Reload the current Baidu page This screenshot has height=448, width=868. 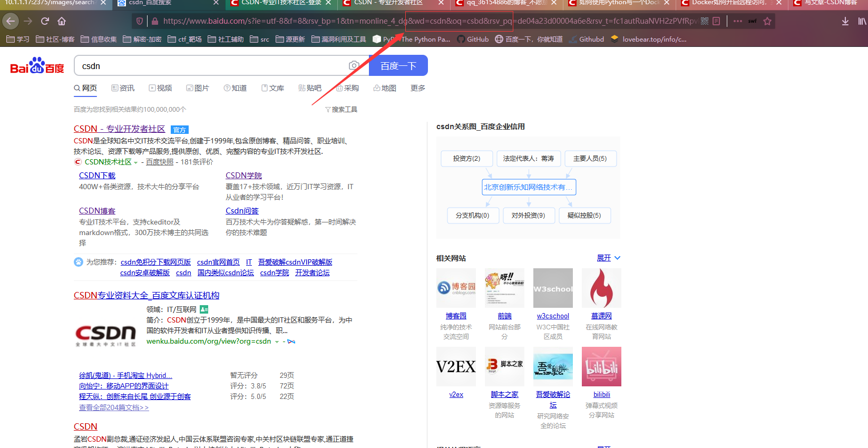[x=45, y=21]
